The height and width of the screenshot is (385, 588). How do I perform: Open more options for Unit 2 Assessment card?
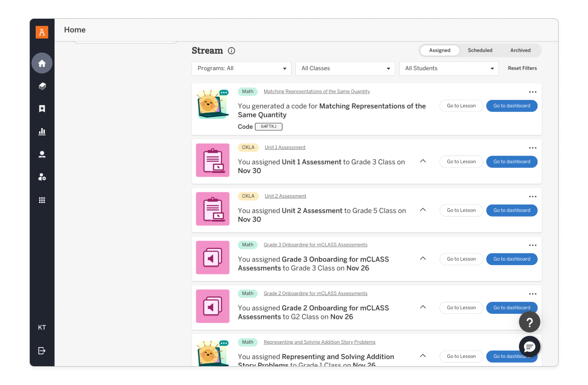pyautogui.click(x=532, y=196)
